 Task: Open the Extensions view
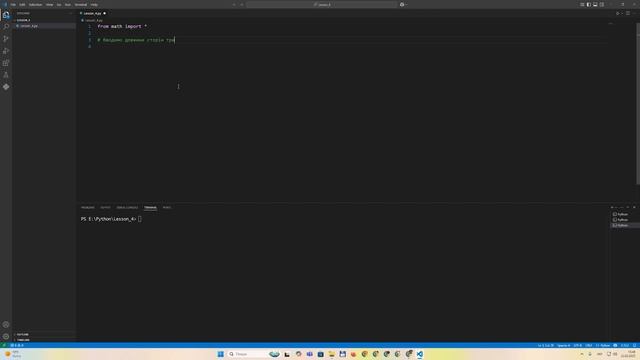6,63
